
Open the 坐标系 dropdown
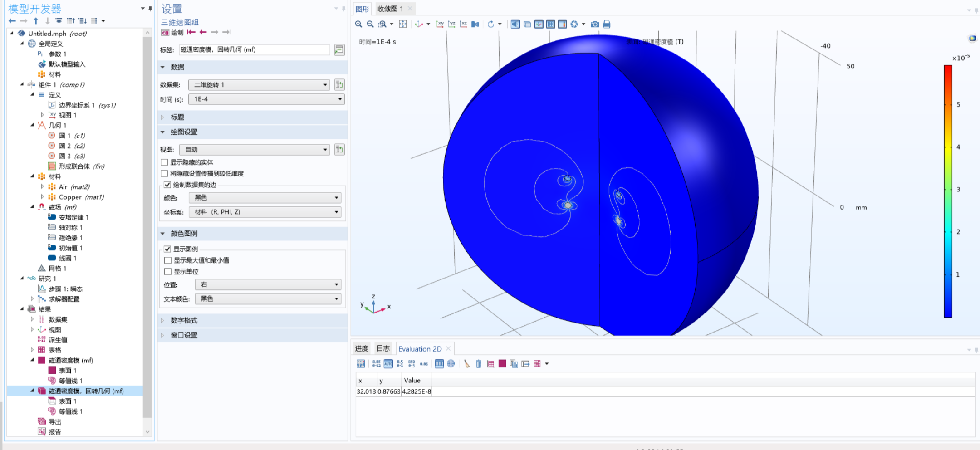point(265,212)
